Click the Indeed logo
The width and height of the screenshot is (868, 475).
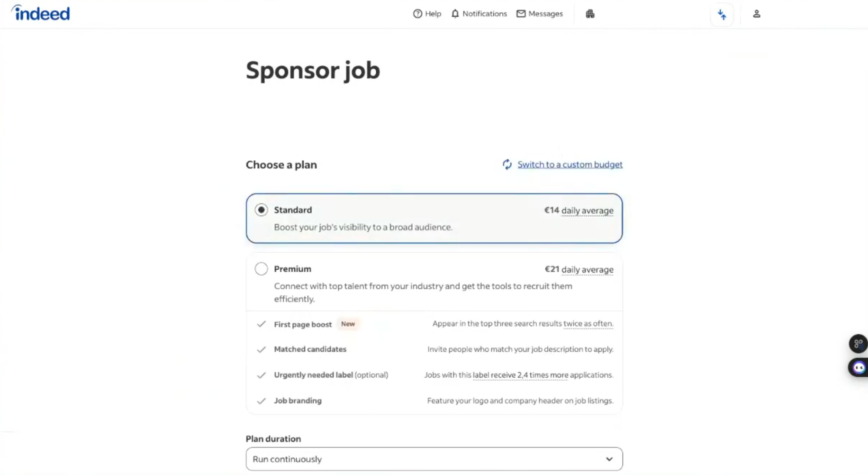(41, 13)
